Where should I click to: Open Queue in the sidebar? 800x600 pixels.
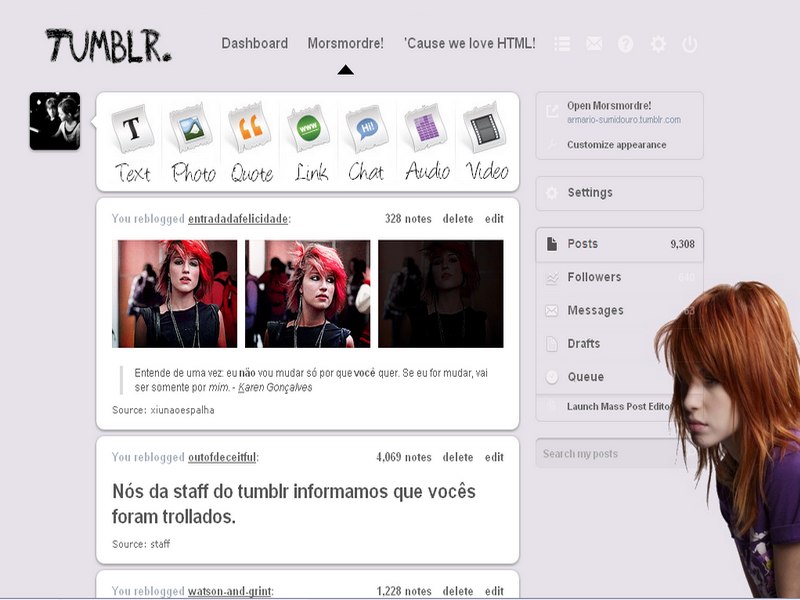(619, 377)
